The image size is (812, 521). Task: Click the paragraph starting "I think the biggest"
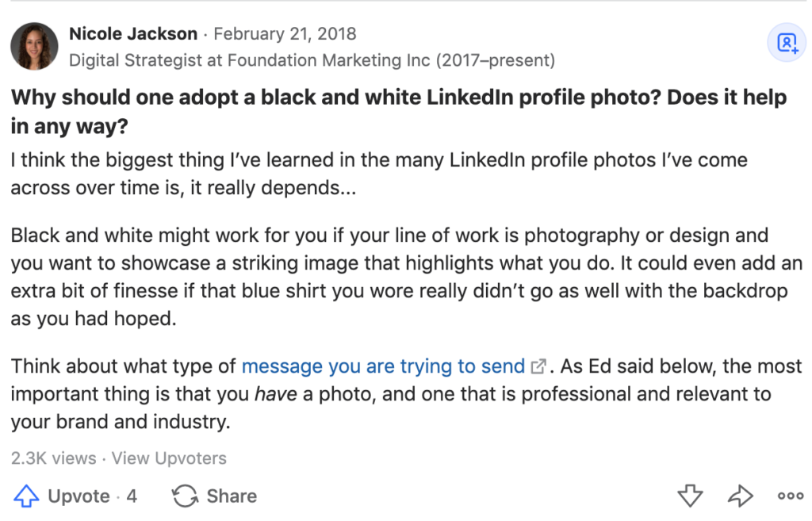tap(379, 174)
